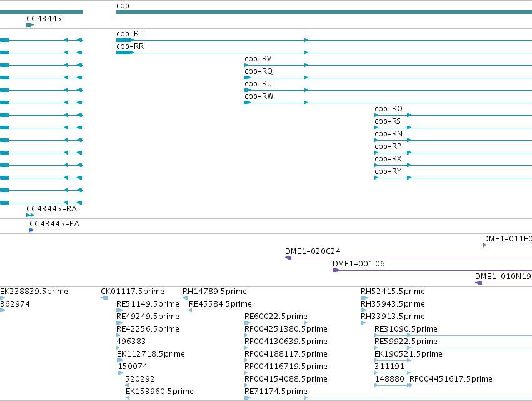
Task: Select EST RE60022.5prime
Action: pyautogui.click(x=276, y=317)
